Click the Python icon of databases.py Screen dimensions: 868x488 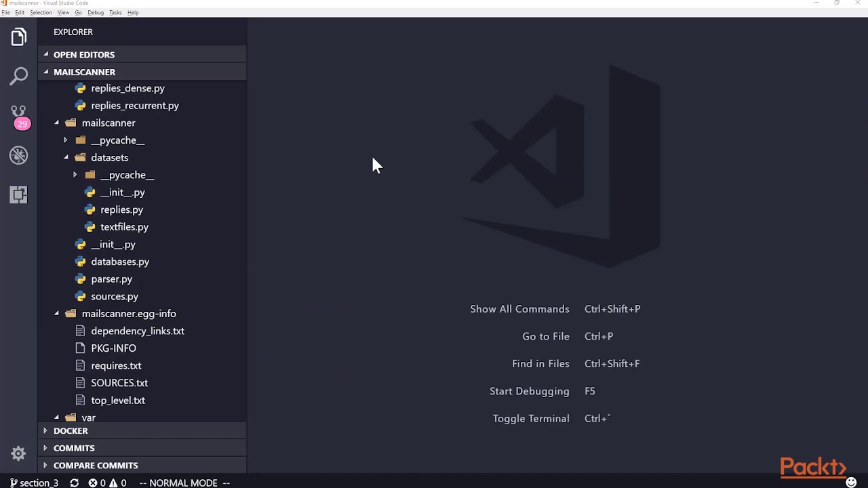pyautogui.click(x=81, y=262)
